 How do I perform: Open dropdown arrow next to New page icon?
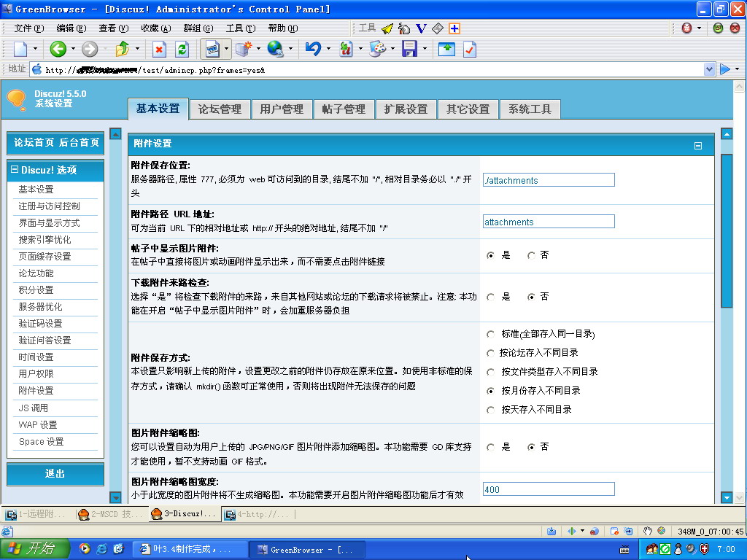pyautogui.click(x=35, y=49)
